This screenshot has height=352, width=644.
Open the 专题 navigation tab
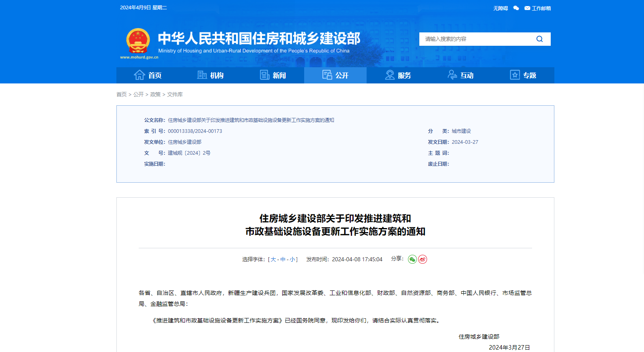pyautogui.click(x=523, y=75)
